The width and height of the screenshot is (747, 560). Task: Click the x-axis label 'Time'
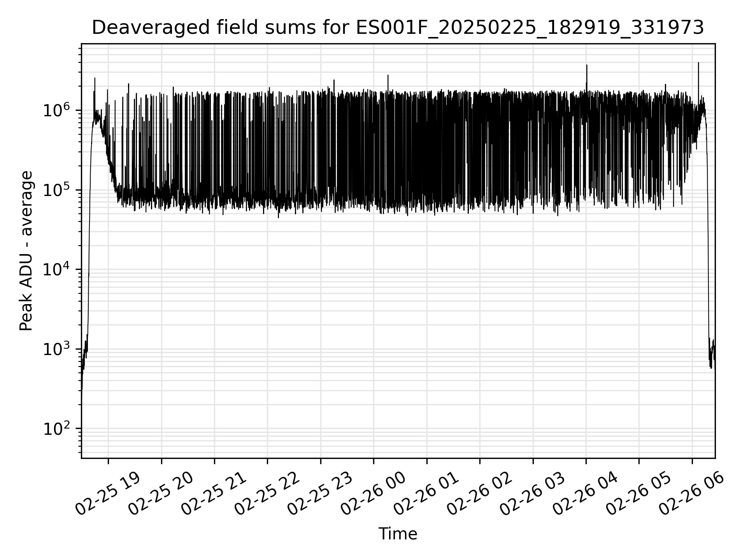click(x=398, y=534)
